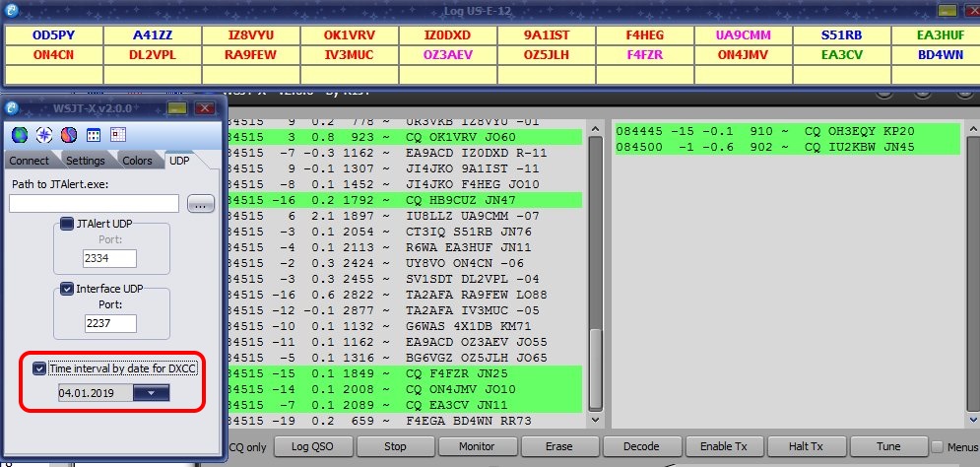Screen dimensions: 980x467
Task: Uncheck Time interval by date for DXCC
Action: (39, 368)
